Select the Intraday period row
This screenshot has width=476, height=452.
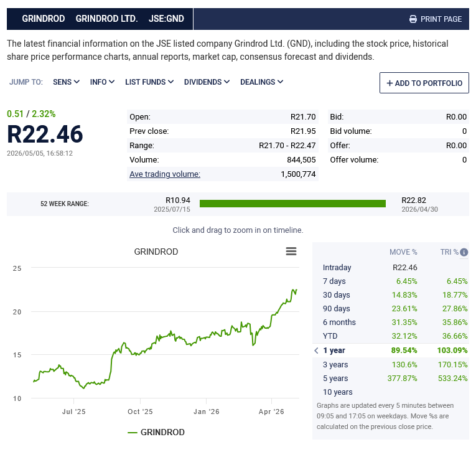(x=391, y=268)
